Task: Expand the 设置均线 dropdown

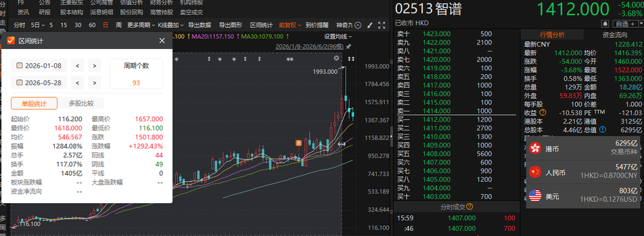Action: click(339, 37)
